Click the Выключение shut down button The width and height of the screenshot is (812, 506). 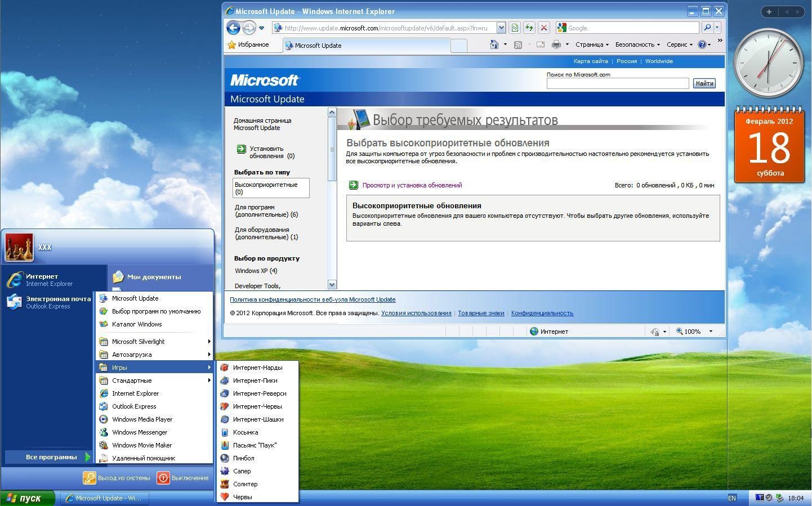click(x=182, y=478)
